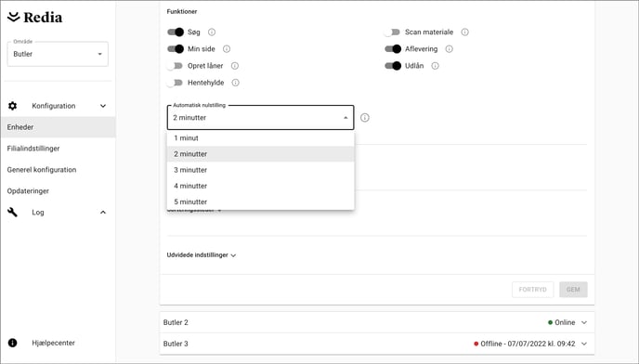Select 2 minutter option

click(260, 154)
